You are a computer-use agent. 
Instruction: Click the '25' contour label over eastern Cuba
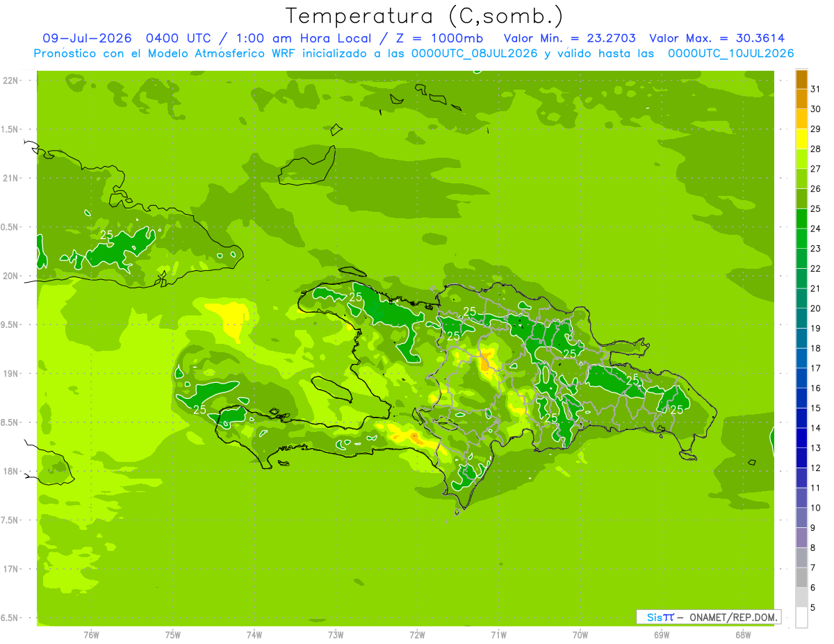point(106,236)
